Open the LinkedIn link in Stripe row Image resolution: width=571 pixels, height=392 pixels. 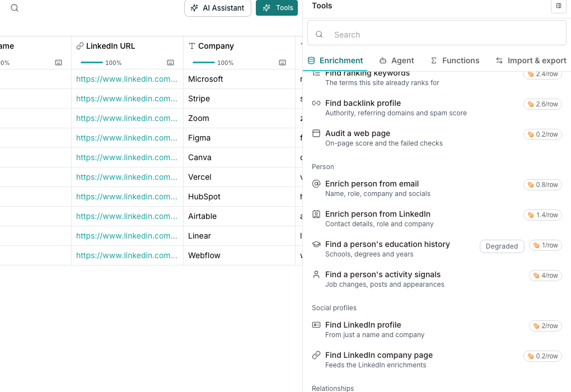point(127,99)
